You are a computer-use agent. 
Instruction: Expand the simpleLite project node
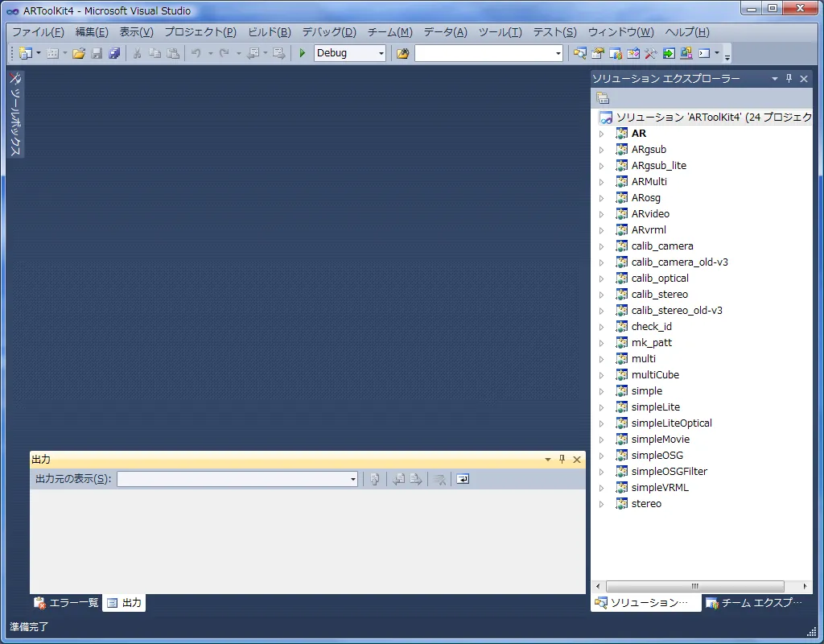click(602, 407)
